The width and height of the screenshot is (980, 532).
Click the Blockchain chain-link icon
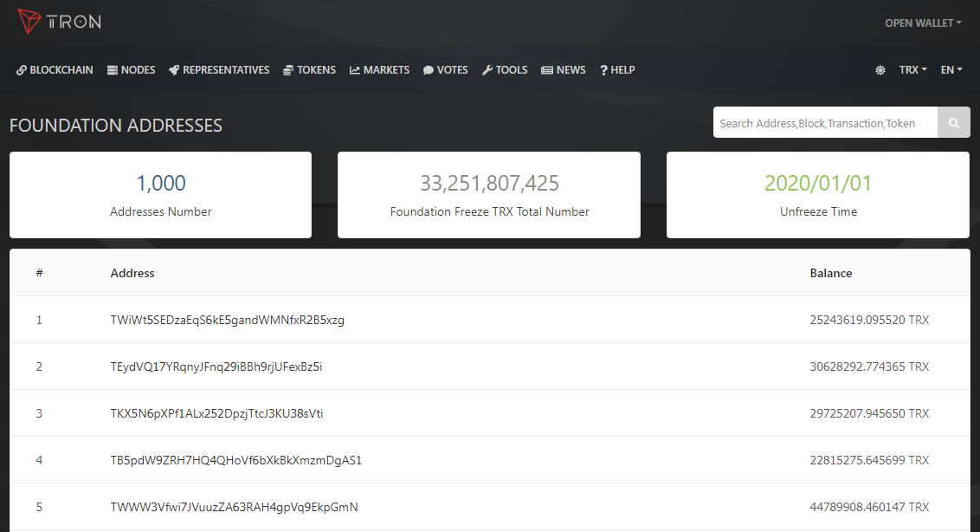click(22, 70)
